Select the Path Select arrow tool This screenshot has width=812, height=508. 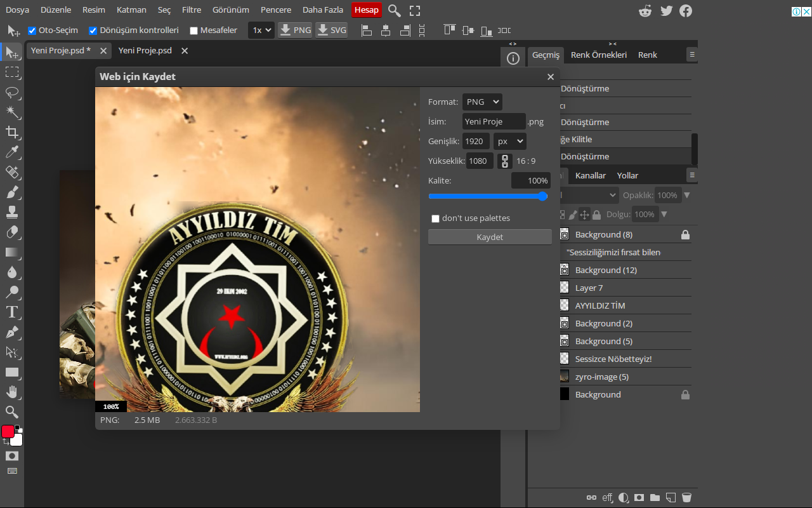pos(12,352)
